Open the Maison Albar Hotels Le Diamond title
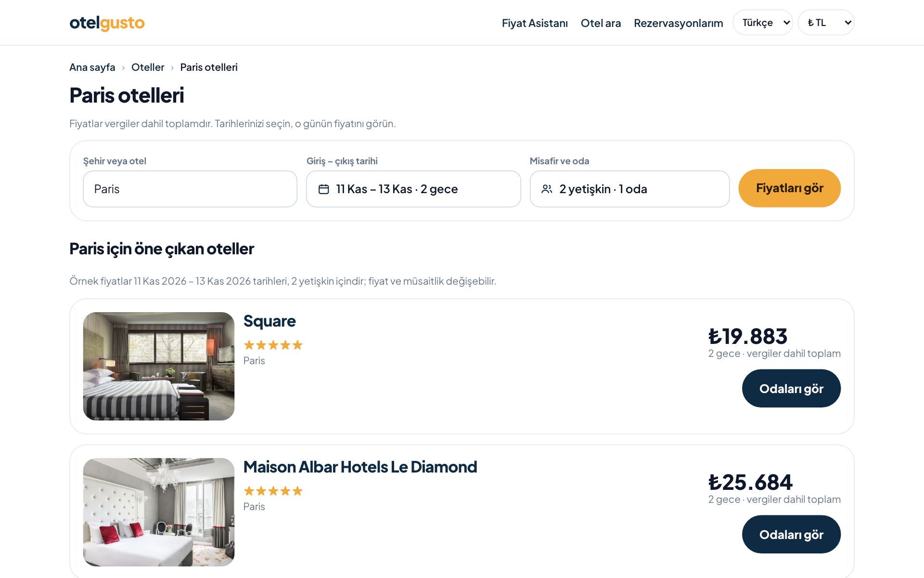 point(360,467)
